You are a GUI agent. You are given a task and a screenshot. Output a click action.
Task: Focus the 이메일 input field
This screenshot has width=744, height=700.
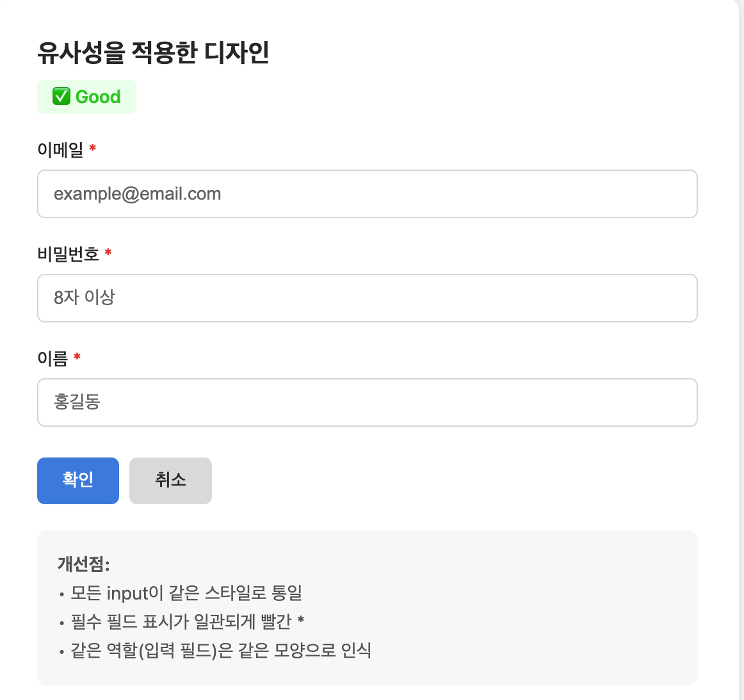367,194
